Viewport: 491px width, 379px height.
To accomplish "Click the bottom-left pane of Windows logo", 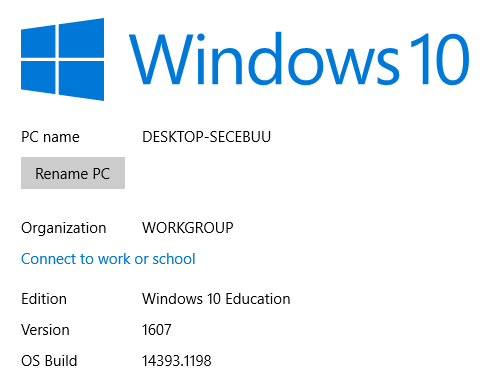I will coord(38,77).
